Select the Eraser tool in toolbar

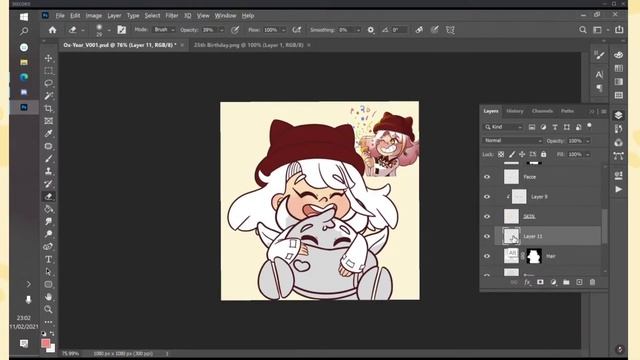49,196
